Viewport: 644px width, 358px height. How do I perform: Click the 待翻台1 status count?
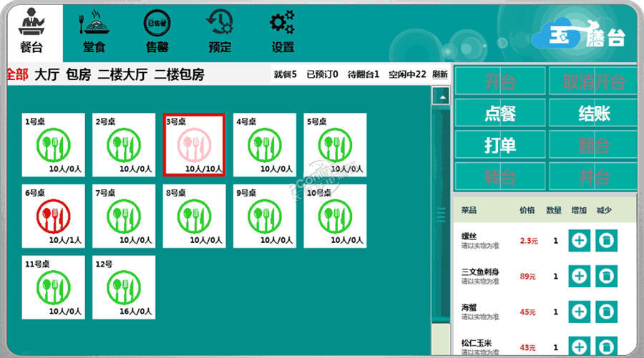tap(363, 74)
